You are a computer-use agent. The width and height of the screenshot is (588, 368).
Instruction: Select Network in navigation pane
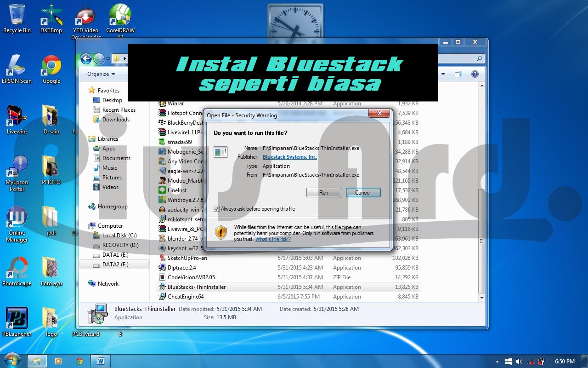(x=108, y=284)
